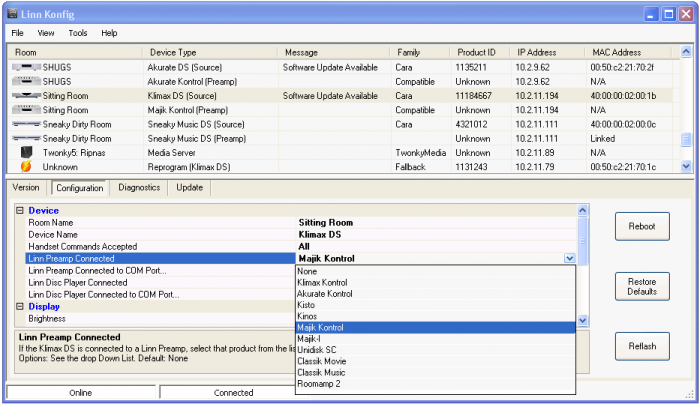Click the Reboot button
This screenshot has height=404, width=700.
click(x=642, y=226)
